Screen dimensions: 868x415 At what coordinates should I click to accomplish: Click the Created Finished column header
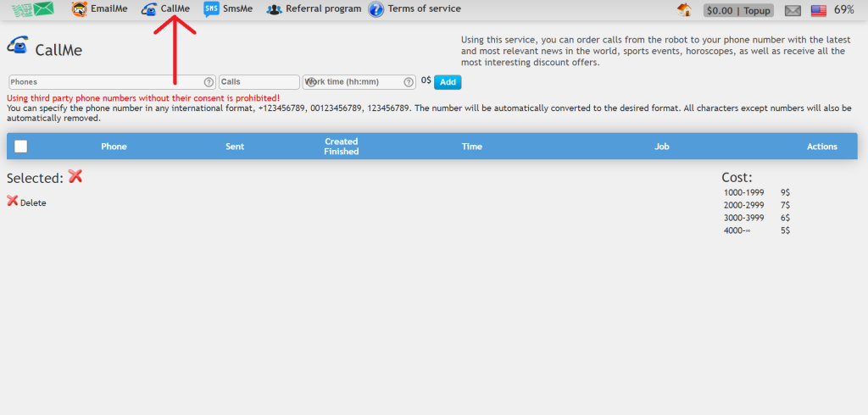tap(342, 146)
